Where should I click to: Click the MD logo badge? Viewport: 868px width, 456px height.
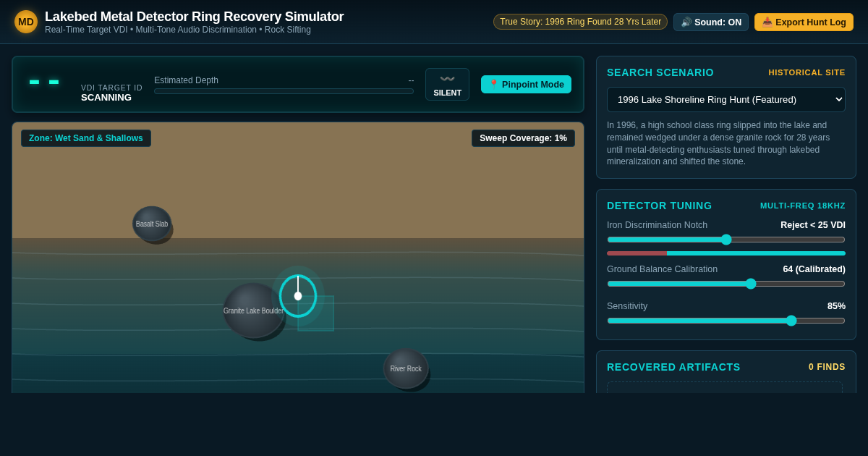click(26, 22)
